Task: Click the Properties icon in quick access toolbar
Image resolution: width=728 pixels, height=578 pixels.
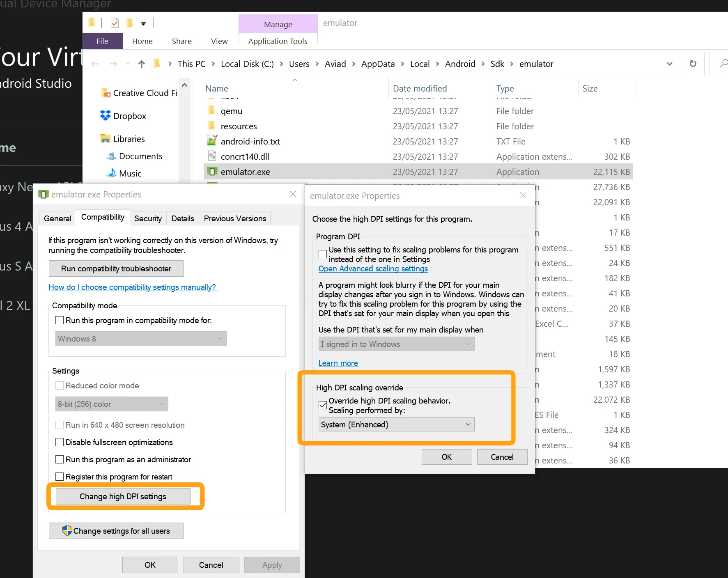Action: (115, 23)
